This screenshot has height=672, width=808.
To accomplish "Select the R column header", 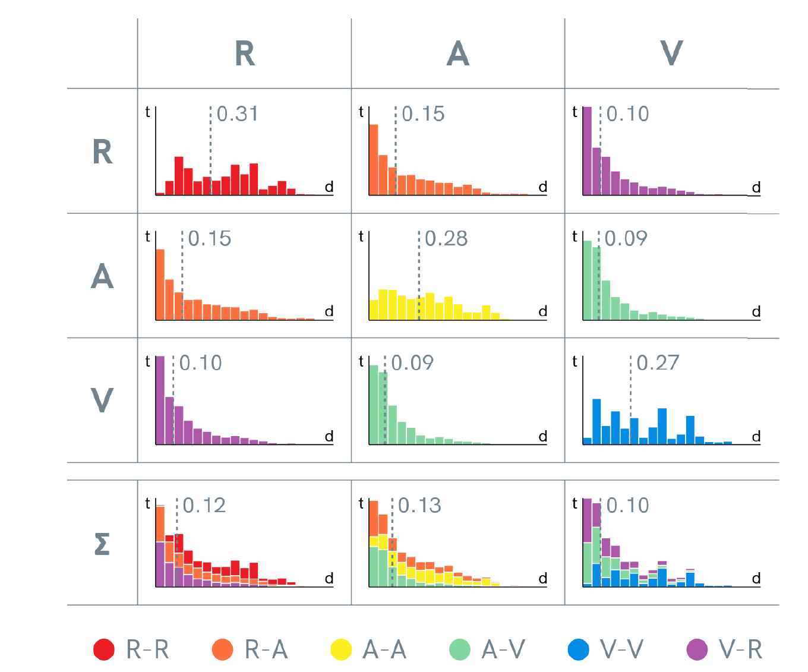I will coord(245,54).
